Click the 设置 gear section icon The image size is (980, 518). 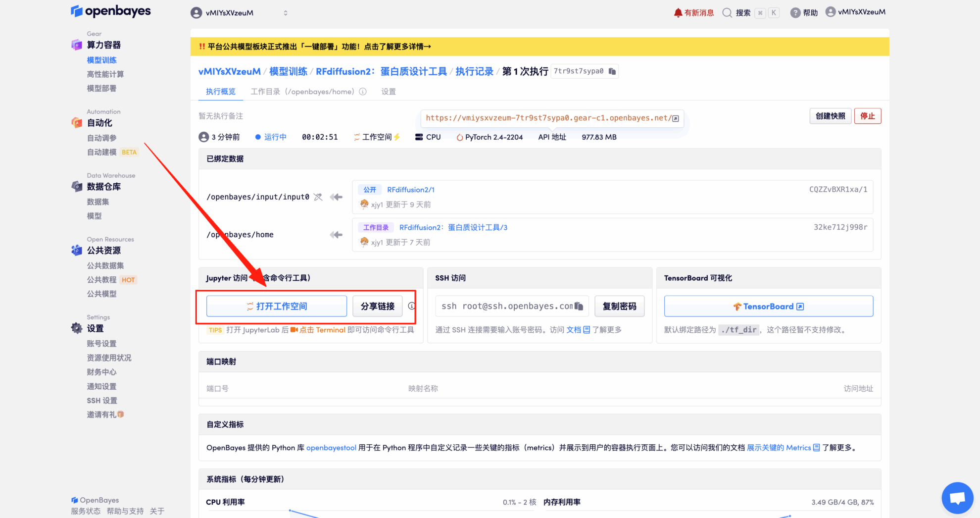point(77,328)
